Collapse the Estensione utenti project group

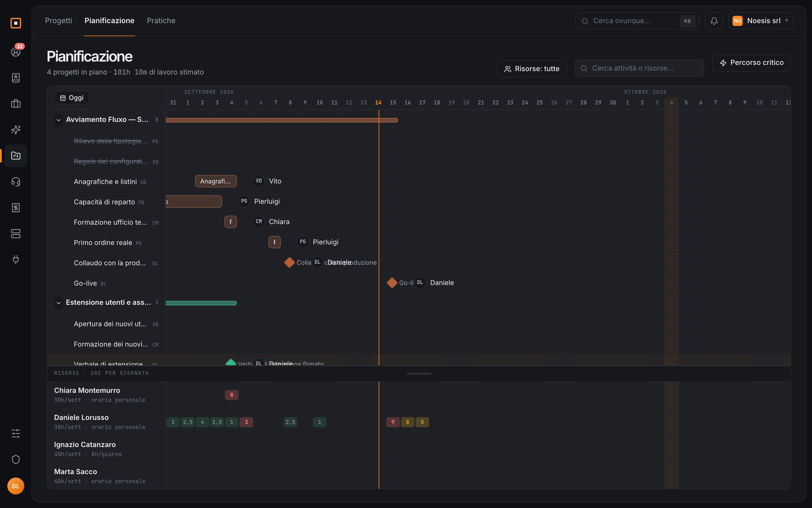(59, 303)
